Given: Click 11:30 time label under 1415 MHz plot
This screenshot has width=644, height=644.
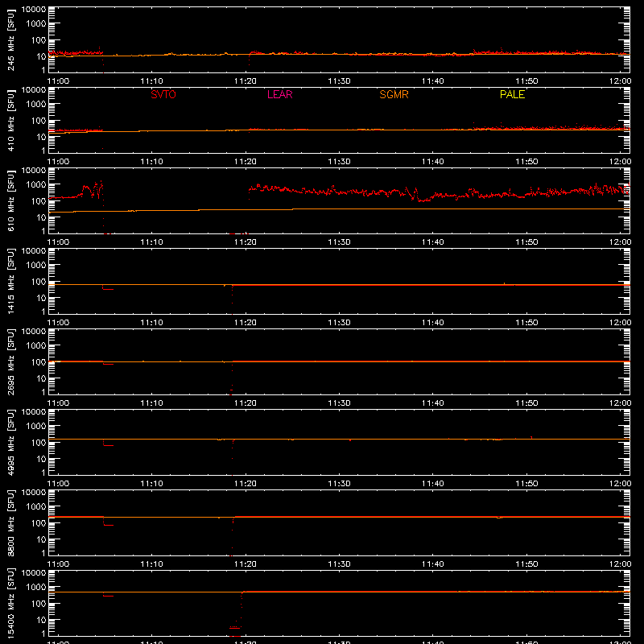Looking at the screenshot, I should point(339,323).
